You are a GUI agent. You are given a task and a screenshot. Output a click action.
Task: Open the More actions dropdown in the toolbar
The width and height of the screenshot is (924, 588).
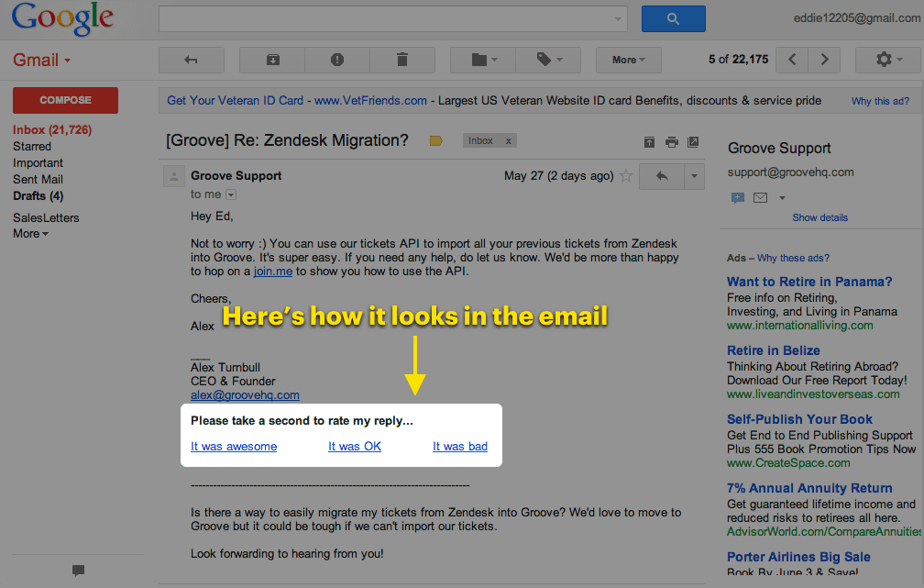[x=628, y=60]
